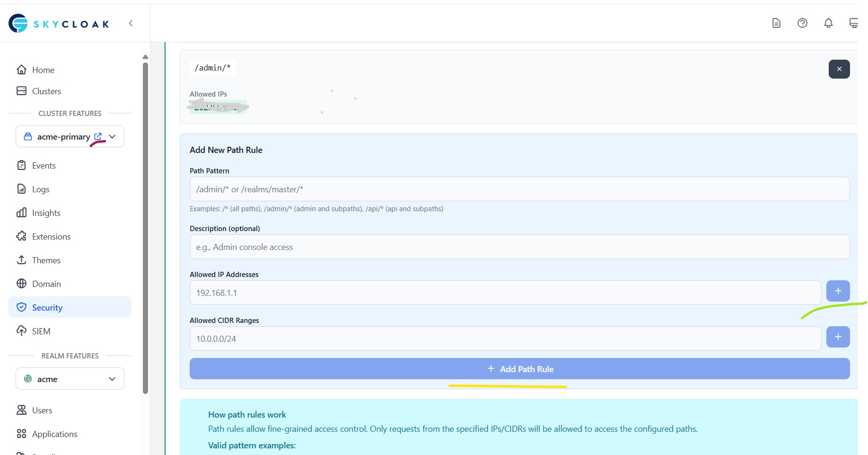
Task: Open acme-primary cluster external link icon
Action: [x=98, y=136]
